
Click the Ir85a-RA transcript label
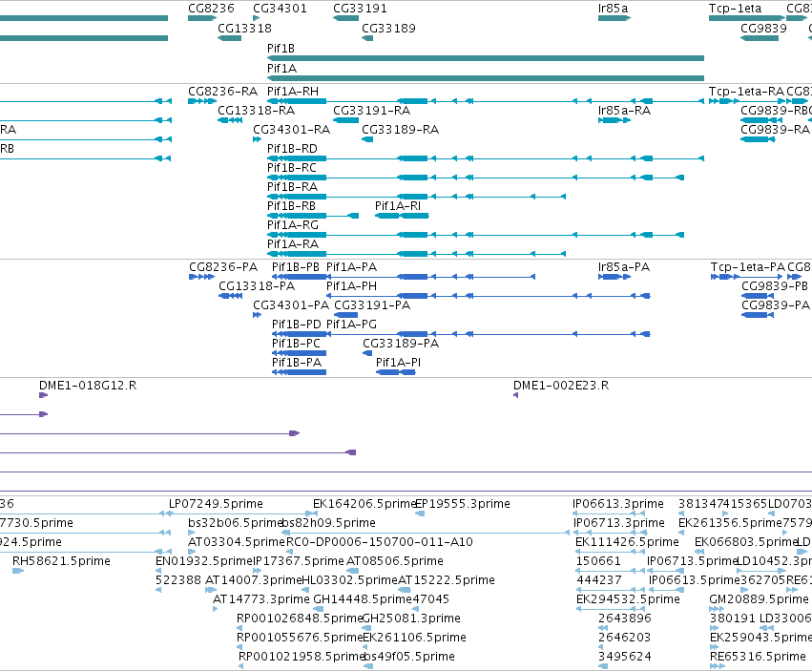[x=624, y=111]
